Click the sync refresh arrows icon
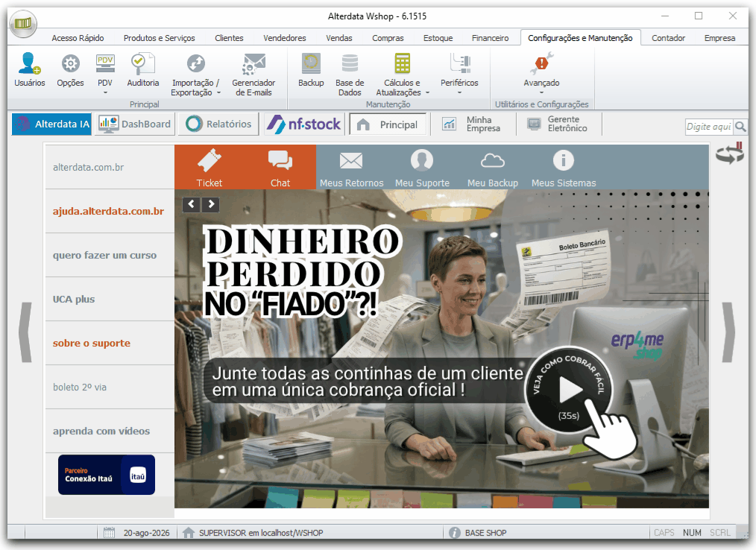The image size is (756, 550). point(729,154)
